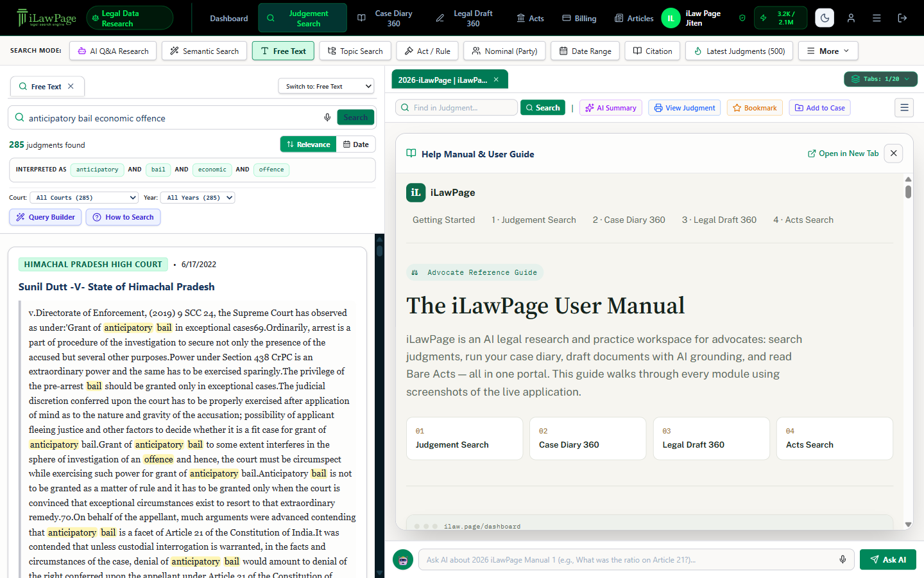Click the iLawPage logo

coord(46,18)
